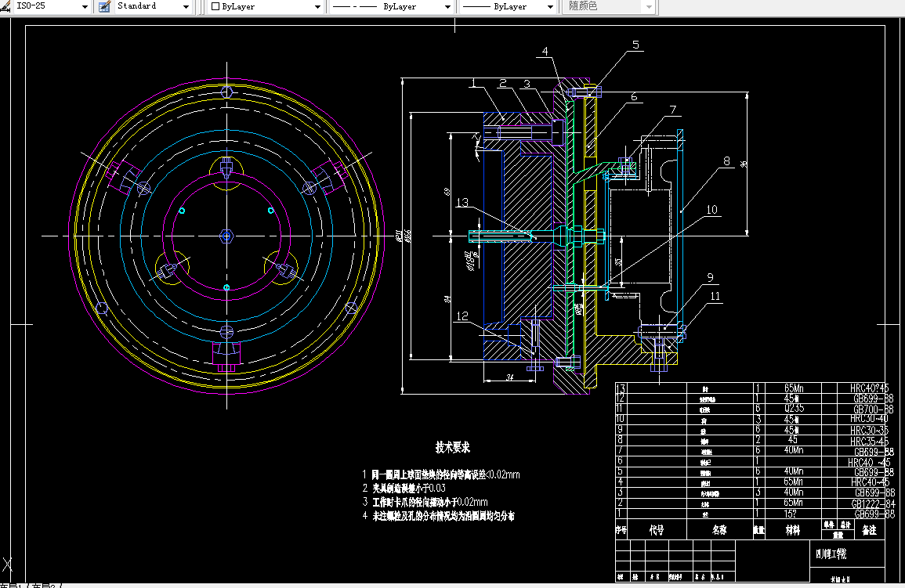Click the white ByLayer color swatch box
This screenshot has height=588, width=905.
[x=215, y=6]
